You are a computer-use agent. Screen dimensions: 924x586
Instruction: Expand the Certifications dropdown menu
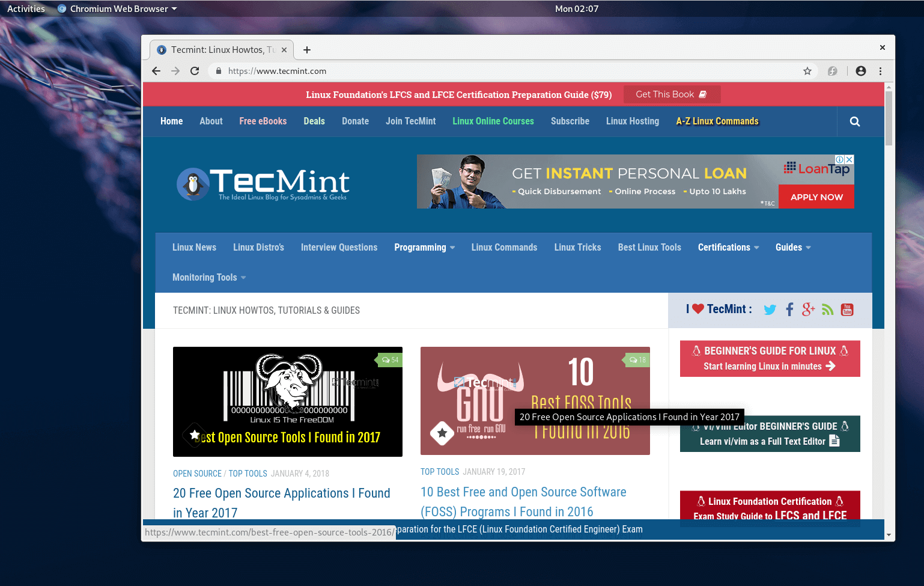[x=728, y=248]
